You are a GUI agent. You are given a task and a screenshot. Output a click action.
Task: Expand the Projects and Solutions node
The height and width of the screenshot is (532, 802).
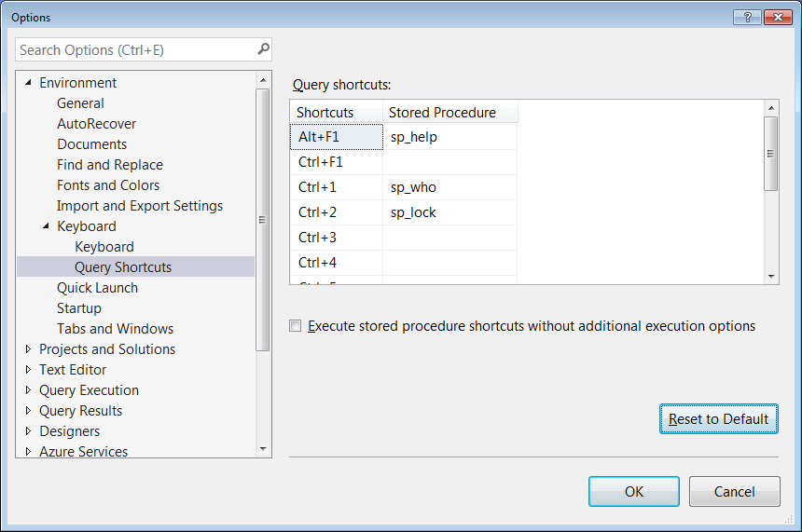pos(28,349)
